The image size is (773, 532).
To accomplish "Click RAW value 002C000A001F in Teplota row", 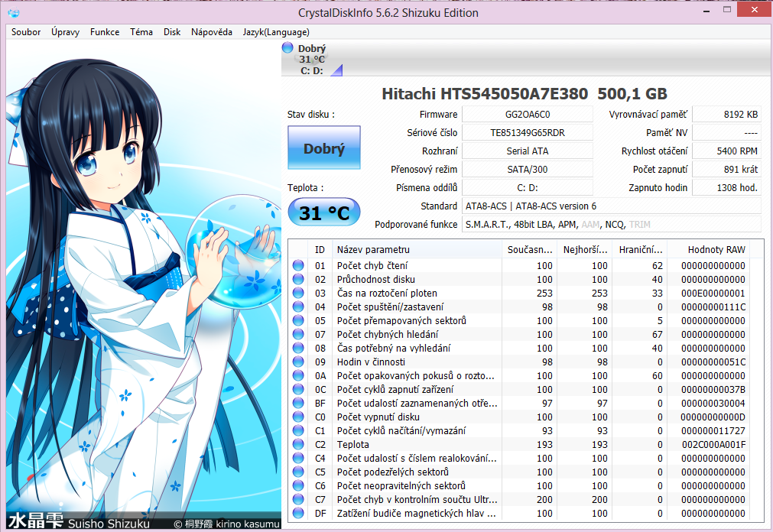I will [x=713, y=444].
